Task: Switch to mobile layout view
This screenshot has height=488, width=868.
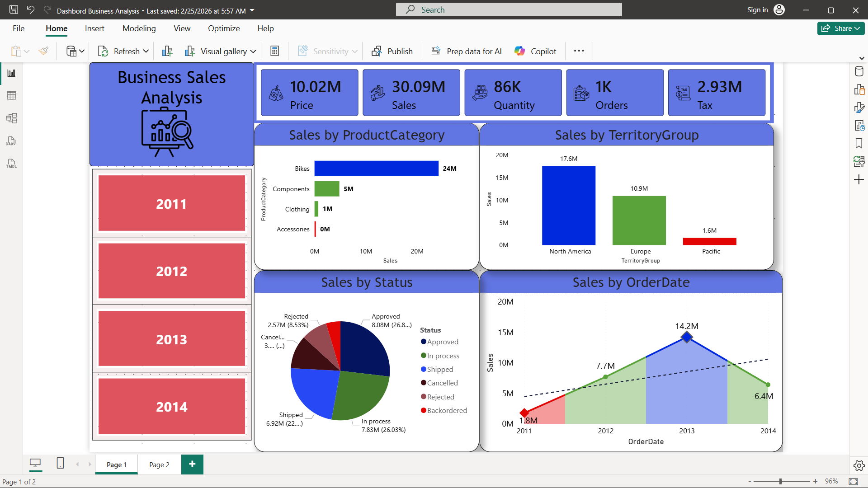Action: 60,464
